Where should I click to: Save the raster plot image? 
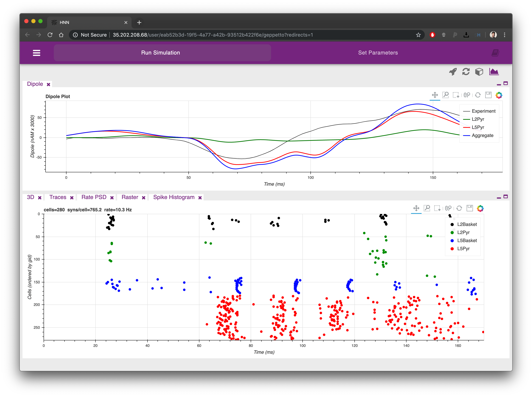tap(470, 208)
